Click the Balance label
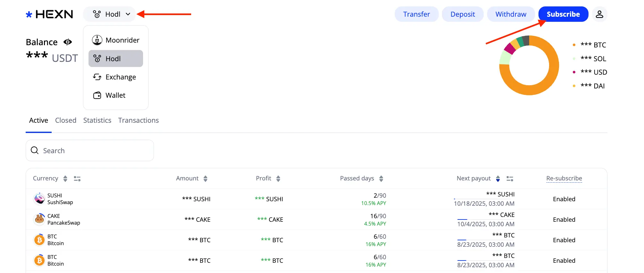Image resolution: width=644 pixels, height=273 pixels. point(42,42)
